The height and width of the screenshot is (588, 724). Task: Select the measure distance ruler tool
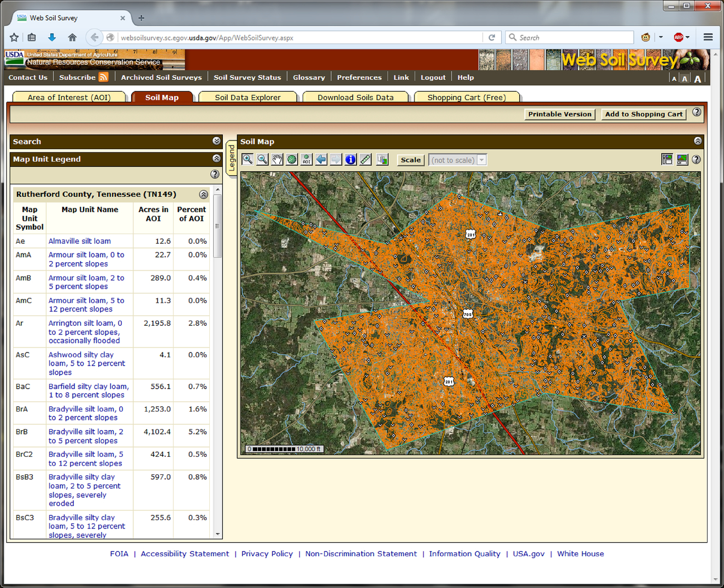pos(366,160)
